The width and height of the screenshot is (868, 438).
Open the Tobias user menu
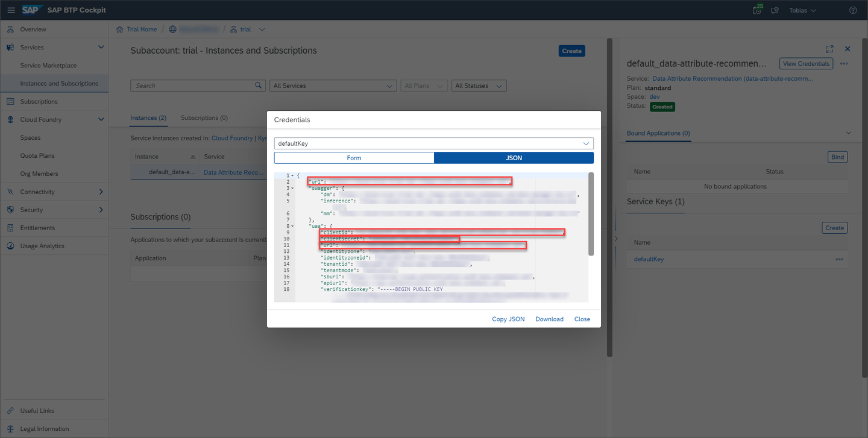[x=803, y=10]
